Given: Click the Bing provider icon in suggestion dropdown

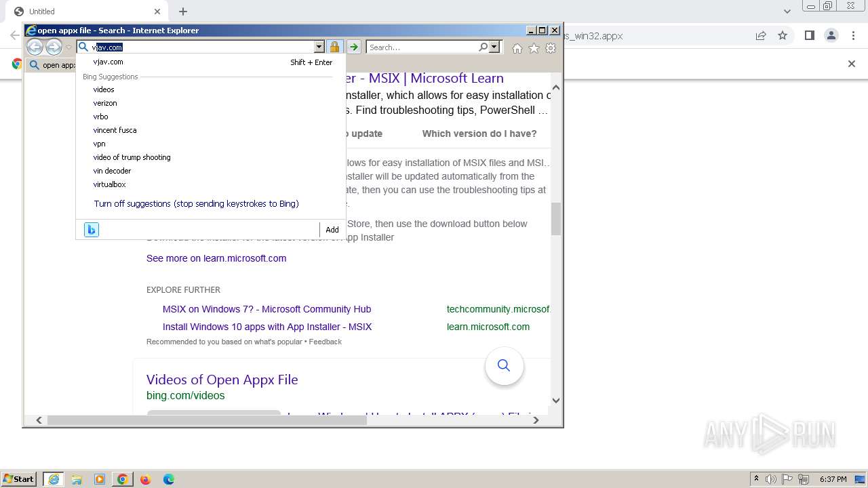Looking at the screenshot, I should [92, 230].
